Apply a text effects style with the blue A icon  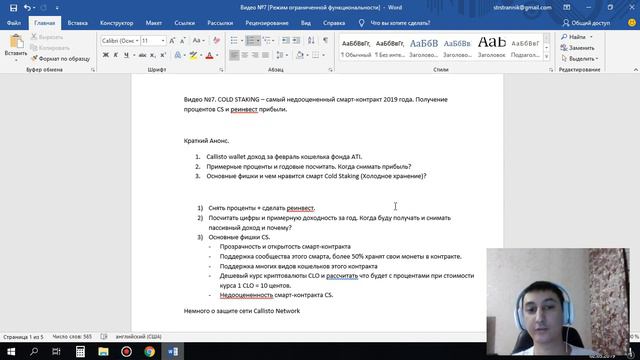tap(178, 55)
